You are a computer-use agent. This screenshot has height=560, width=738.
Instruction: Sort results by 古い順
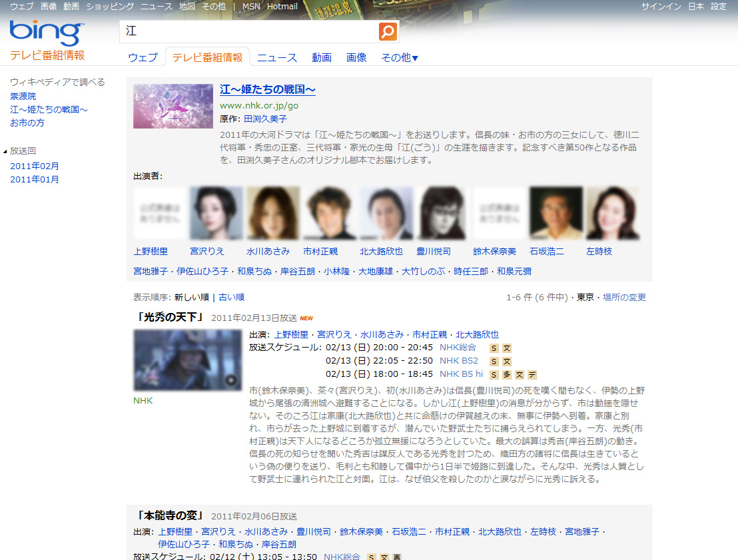coord(232,298)
